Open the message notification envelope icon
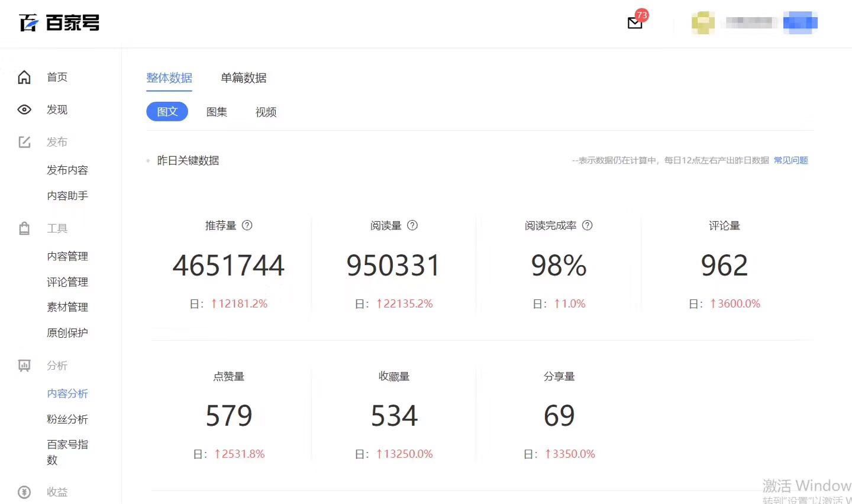Viewport: 852px width, 504px height. click(x=634, y=22)
